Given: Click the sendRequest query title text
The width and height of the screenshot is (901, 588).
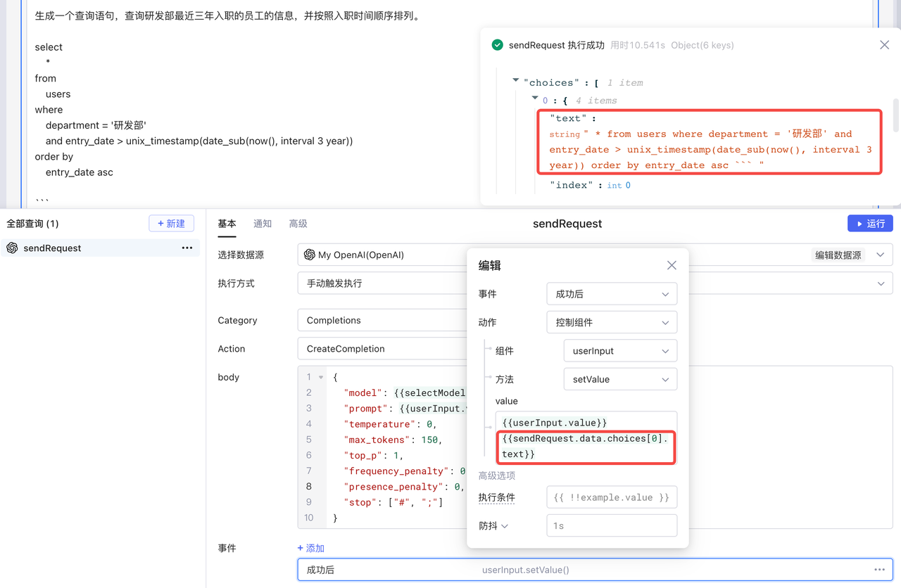Looking at the screenshot, I should click(x=567, y=224).
